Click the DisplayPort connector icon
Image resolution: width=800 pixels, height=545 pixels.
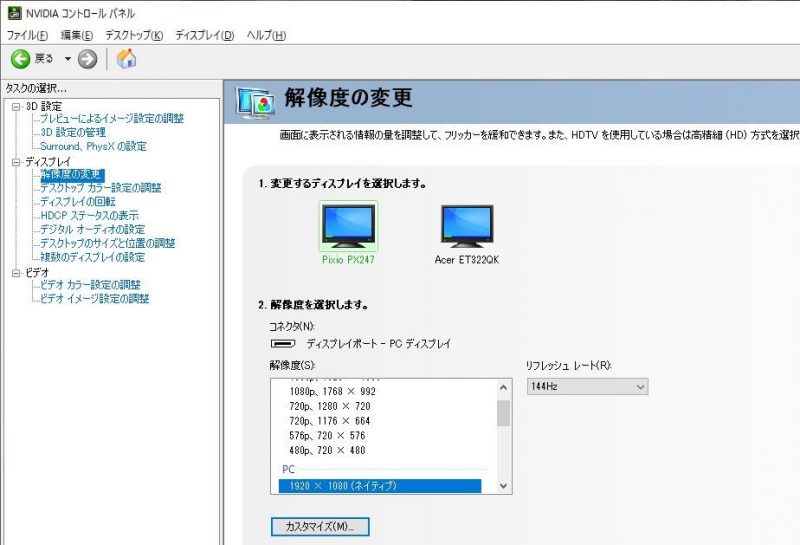pos(283,344)
